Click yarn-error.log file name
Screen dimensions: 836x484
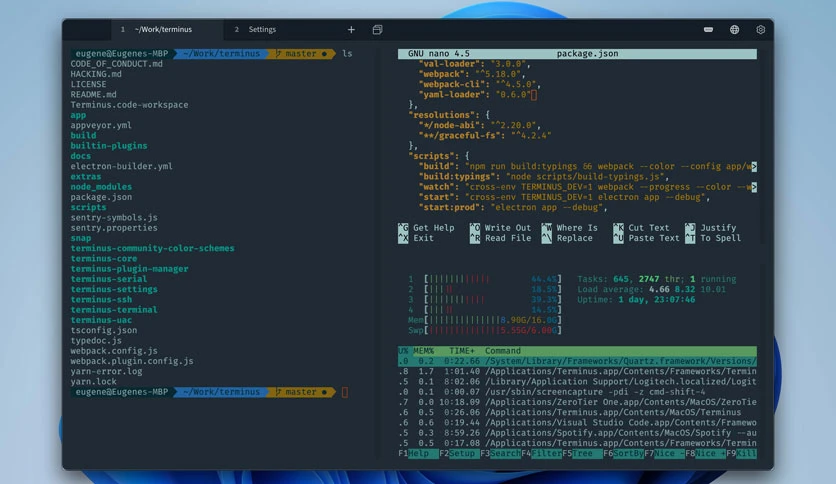click(x=107, y=372)
